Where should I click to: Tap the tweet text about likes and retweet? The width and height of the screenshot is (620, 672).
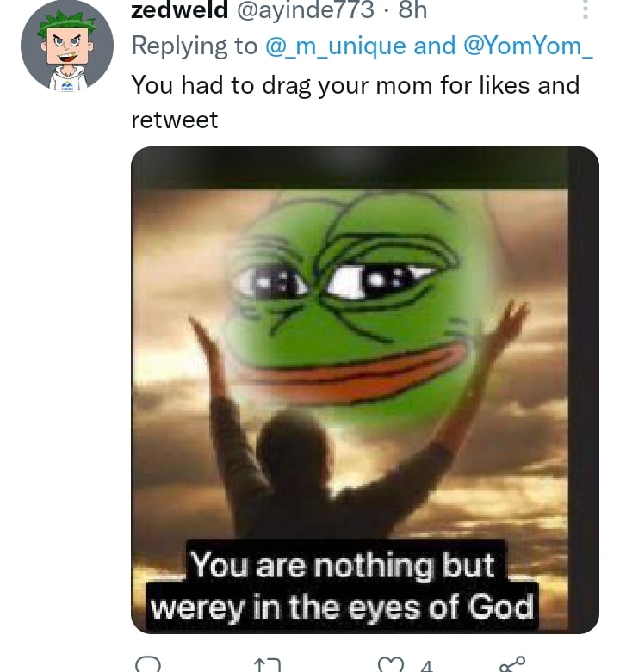coord(355,86)
